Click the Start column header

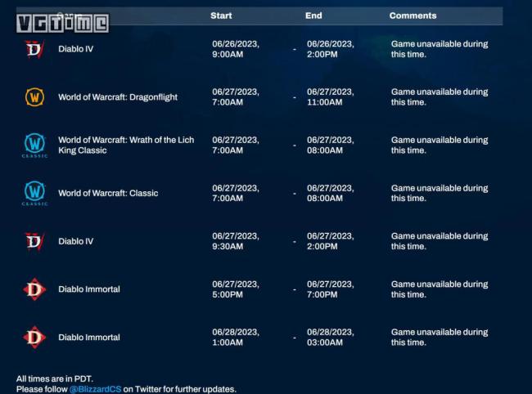click(221, 16)
